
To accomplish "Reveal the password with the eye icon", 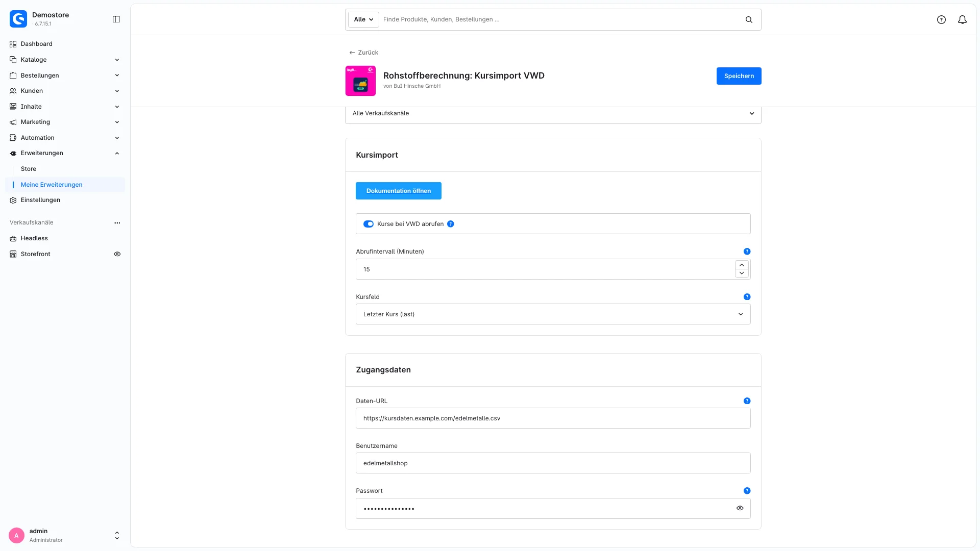I will click(x=740, y=508).
